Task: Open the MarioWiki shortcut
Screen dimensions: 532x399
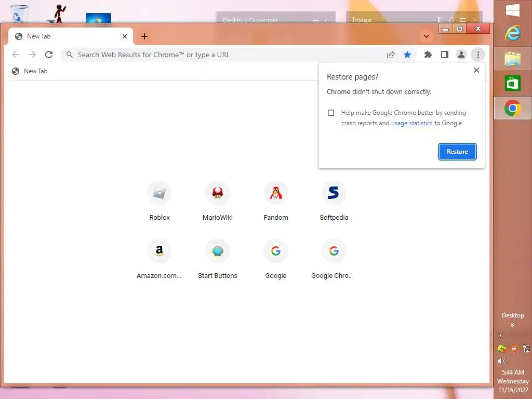Action: pos(218,201)
